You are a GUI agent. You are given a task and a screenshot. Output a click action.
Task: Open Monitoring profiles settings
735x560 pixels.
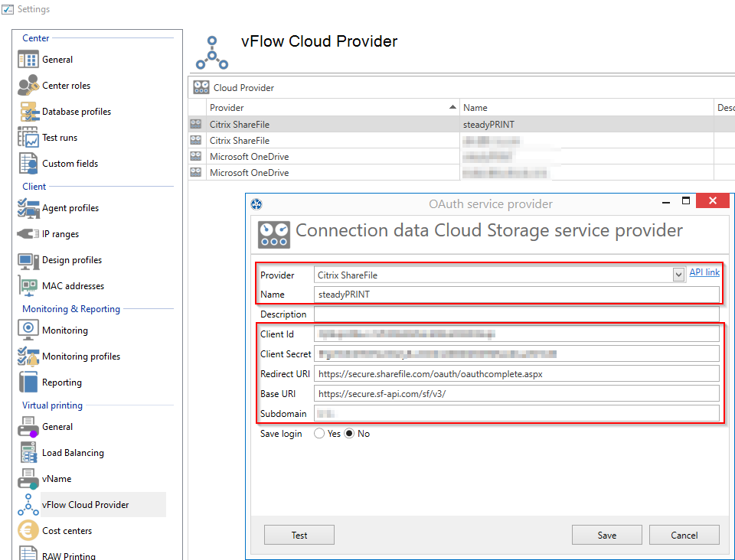(x=81, y=357)
